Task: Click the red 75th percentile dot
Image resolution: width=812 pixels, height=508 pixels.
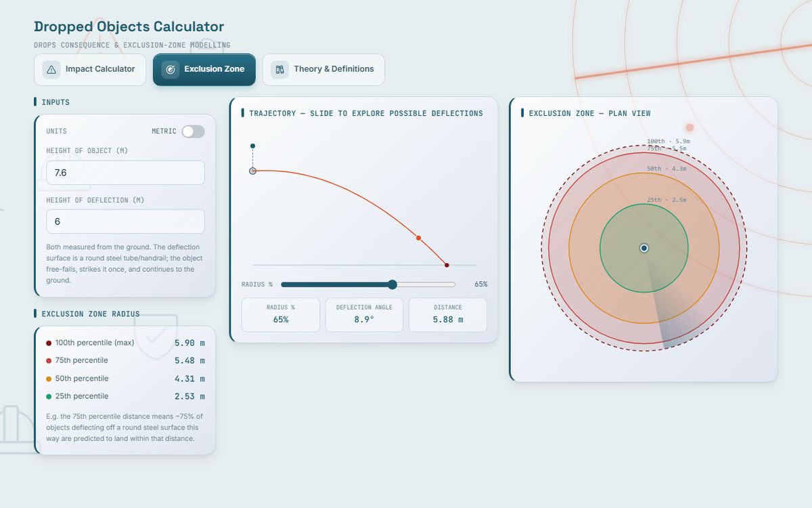Action: coord(49,361)
